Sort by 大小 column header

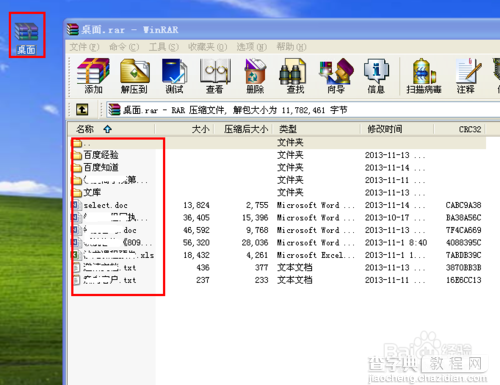184,129
